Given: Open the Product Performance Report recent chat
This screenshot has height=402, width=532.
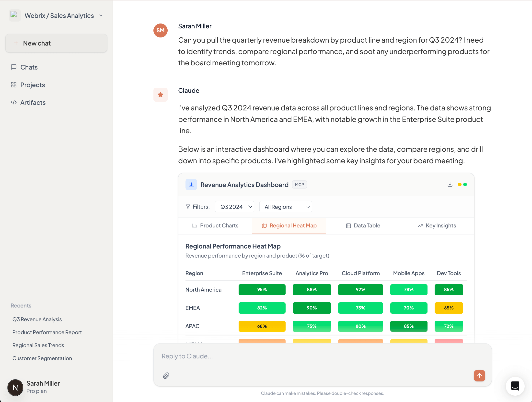Looking at the screenshot, I should (47, 332).
